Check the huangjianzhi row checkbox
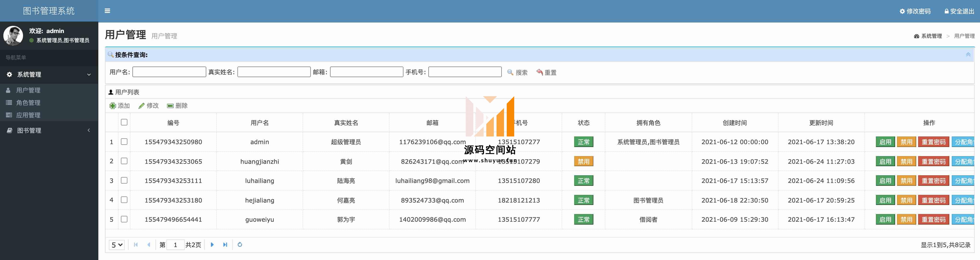The image size is (980, 260). pos(124,161)
